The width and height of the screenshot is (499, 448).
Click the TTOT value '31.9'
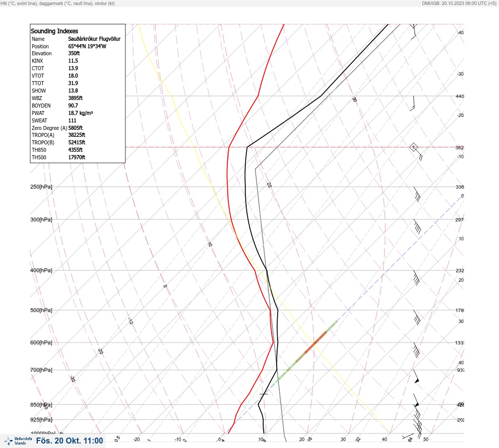pyautogui.click(x=73, y=83)
